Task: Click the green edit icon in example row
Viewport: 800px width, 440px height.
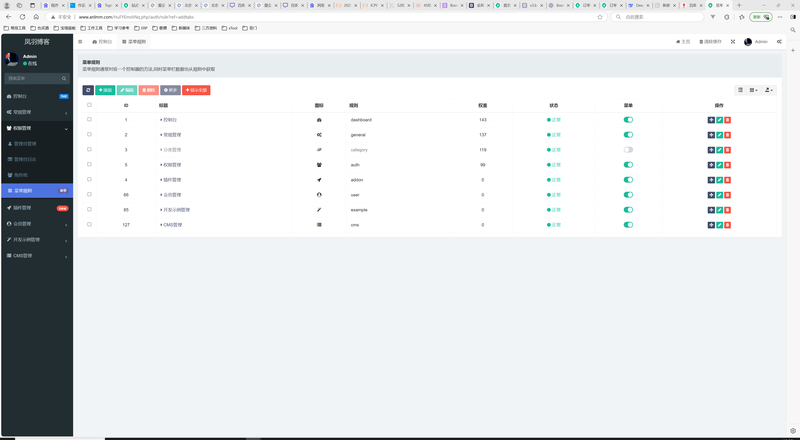Action: [x=719, y=210]
